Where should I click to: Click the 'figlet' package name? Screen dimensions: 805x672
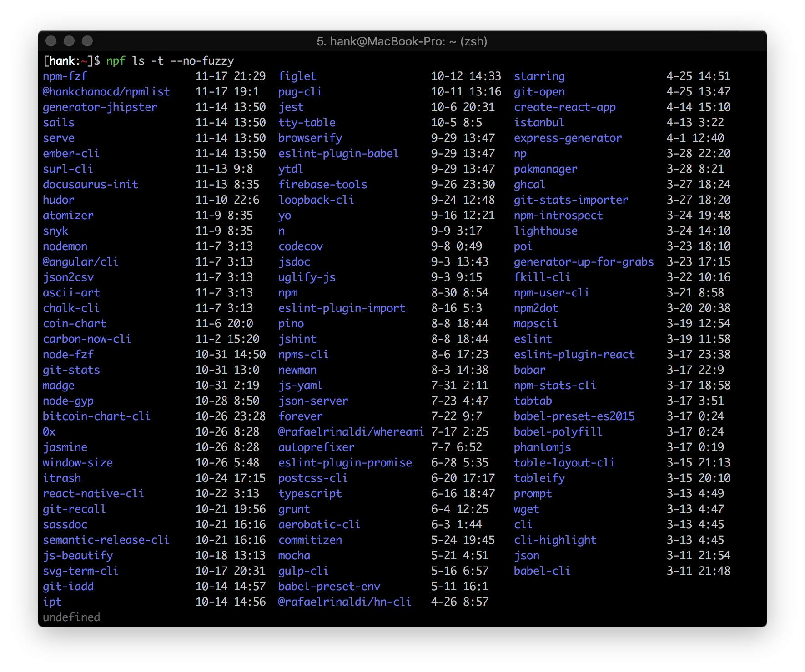[297, 76]
